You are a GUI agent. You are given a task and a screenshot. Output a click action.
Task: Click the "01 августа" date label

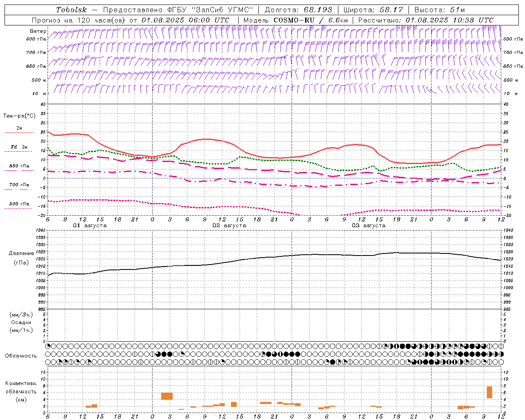pos(90,226)
